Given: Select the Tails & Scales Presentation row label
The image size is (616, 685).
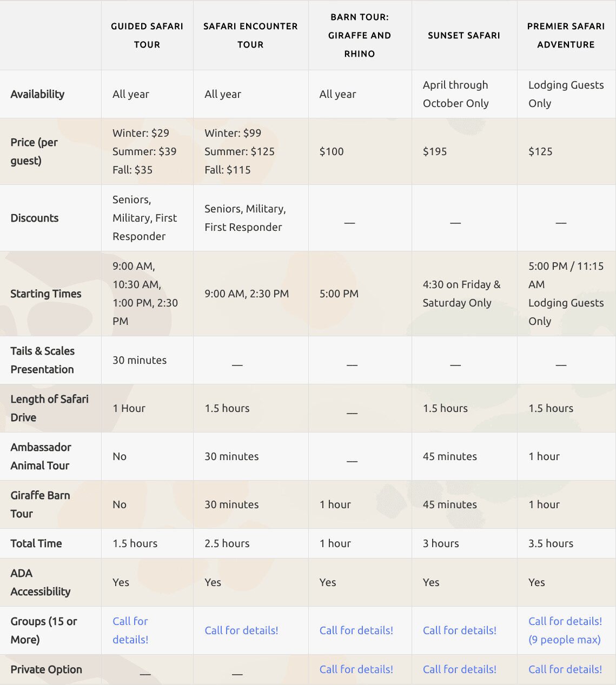Looking at the screenshot, I should point(42,360).
